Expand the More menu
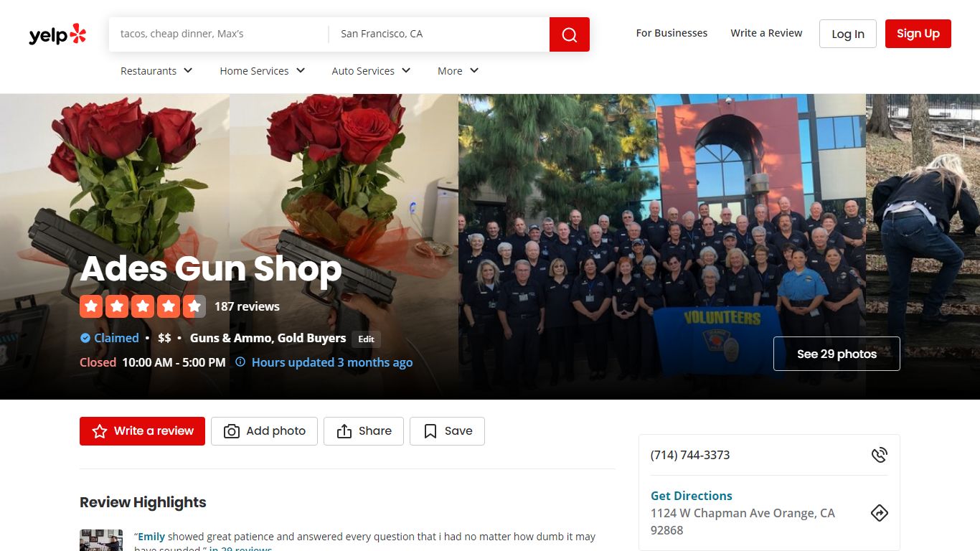The image size is (980, 551). pyautogui.click(x=458, y=70)
